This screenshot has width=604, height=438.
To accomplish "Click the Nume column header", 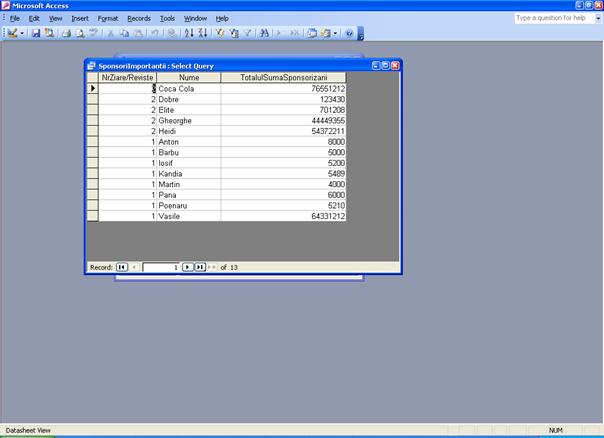I will click(x=189, y=77).
